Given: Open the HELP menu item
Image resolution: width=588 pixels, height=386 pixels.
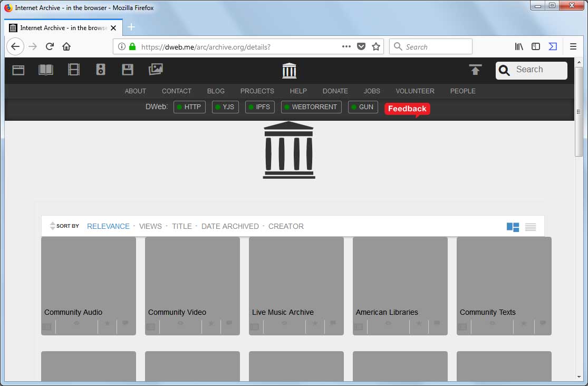Looking at the screenshot, I should click(298, 91).
